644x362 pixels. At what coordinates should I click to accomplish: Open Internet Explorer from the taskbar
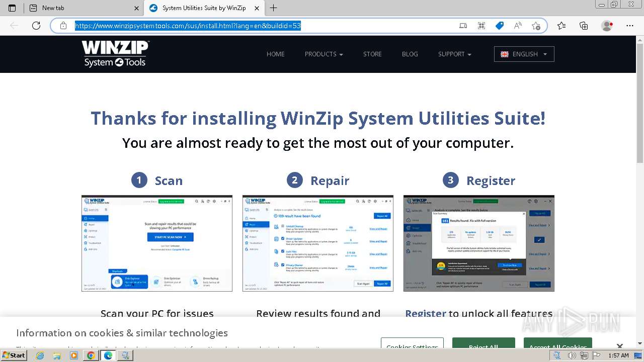(x=40, y=355)
